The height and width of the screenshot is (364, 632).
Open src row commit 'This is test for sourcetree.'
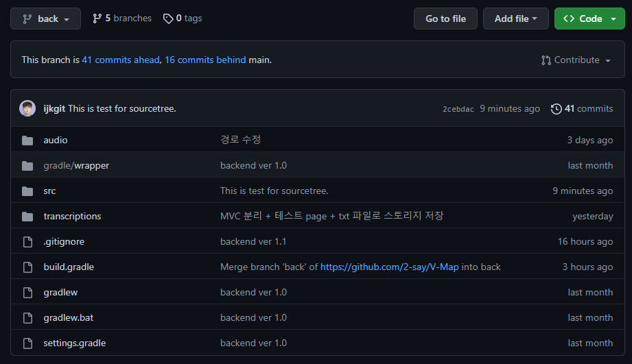coord(274,191)
